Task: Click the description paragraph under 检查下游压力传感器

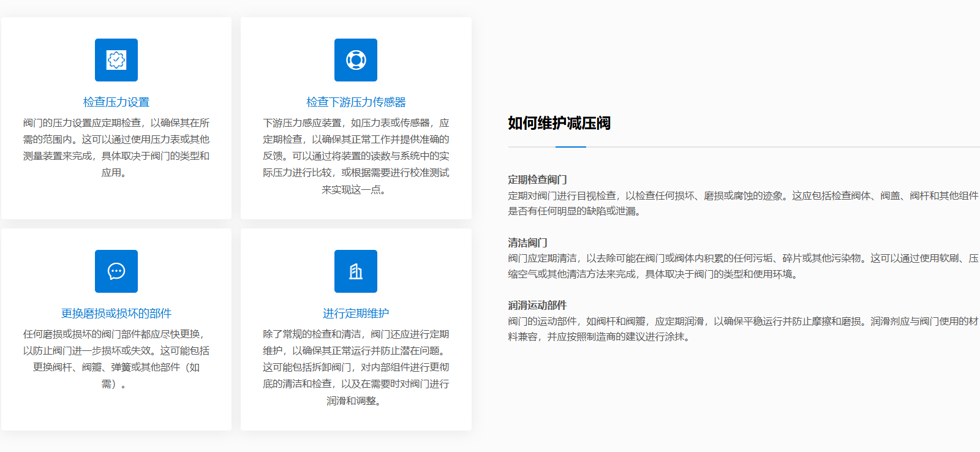Action: (x=356, y=156)
